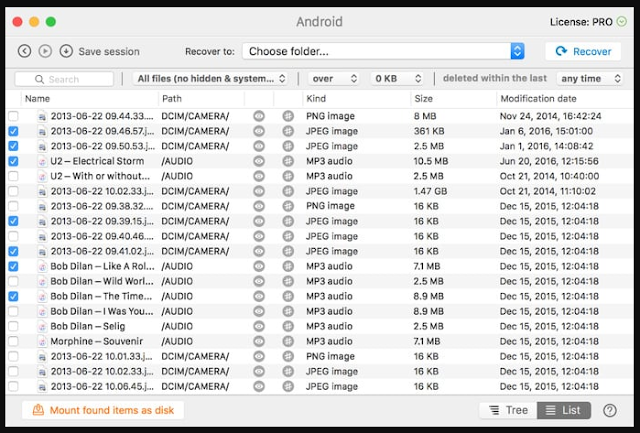
Task: Check the box for Bob Dilan – Wild Worl...
Action: pos(13,281)
